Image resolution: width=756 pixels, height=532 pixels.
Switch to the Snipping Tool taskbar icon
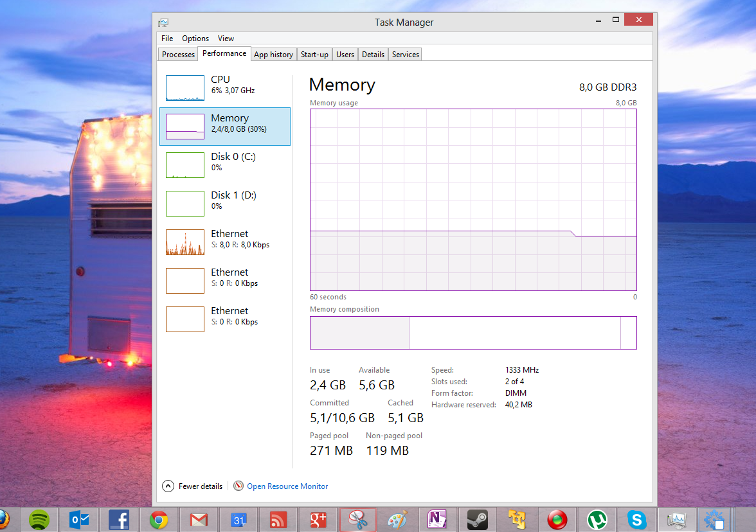tap(357, 520)
